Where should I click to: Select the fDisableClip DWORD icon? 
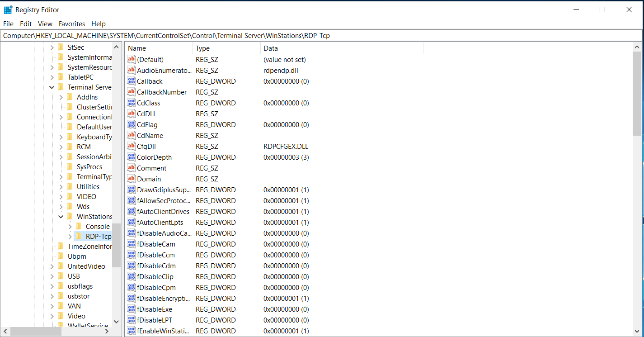pyautogui.click(x=132, y=277)
